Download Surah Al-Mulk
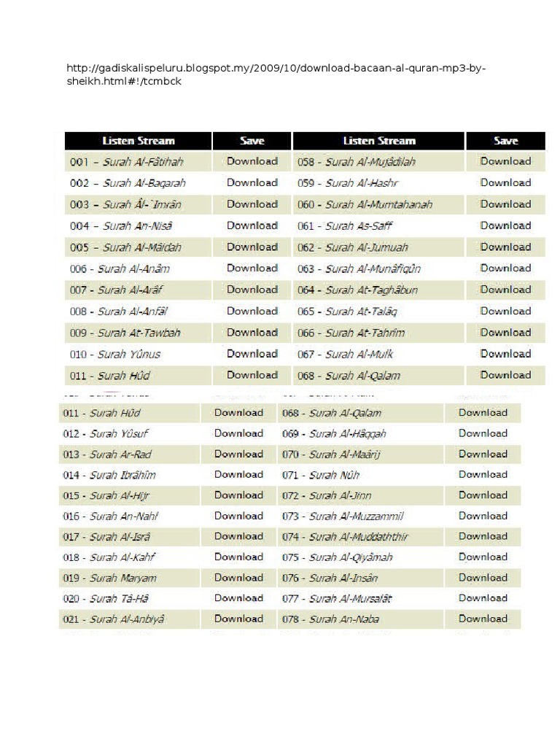Viewport: 560px width, 747px height. (x=505, y=354)
